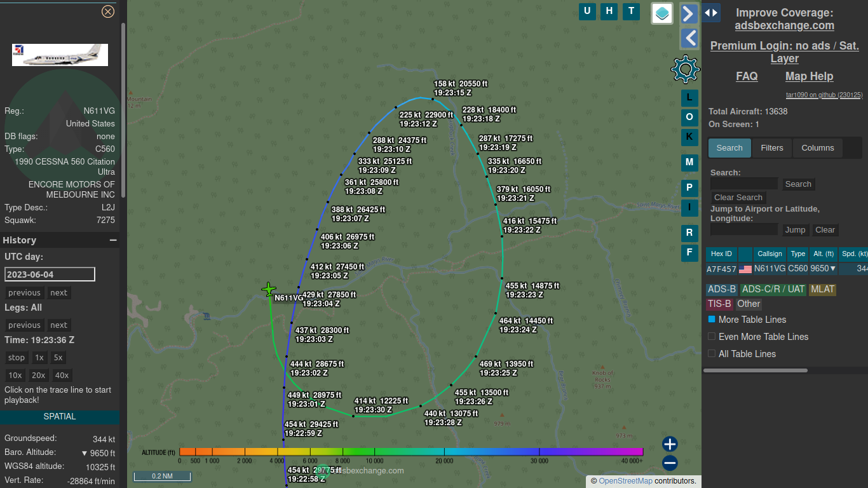Click the right-arrow sidebar expand button
Screen dimensions: 868x488
pyautogui.click(x=689, y=13)
